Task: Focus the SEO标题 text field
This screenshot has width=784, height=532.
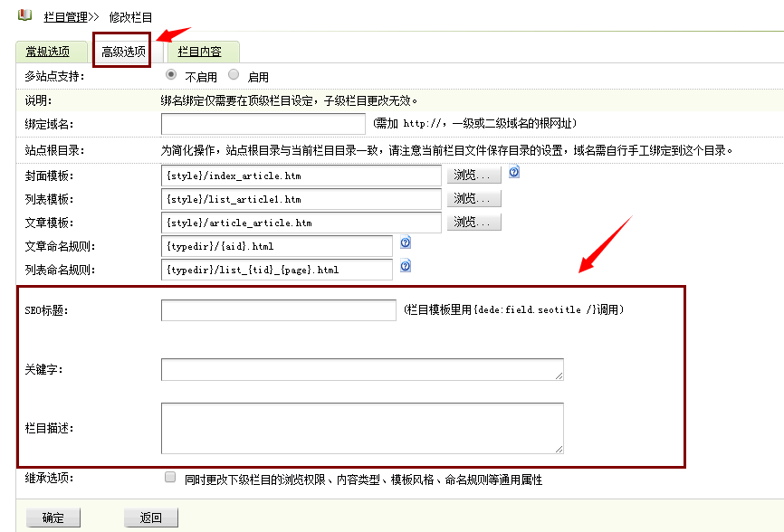Action: (278, 310)
